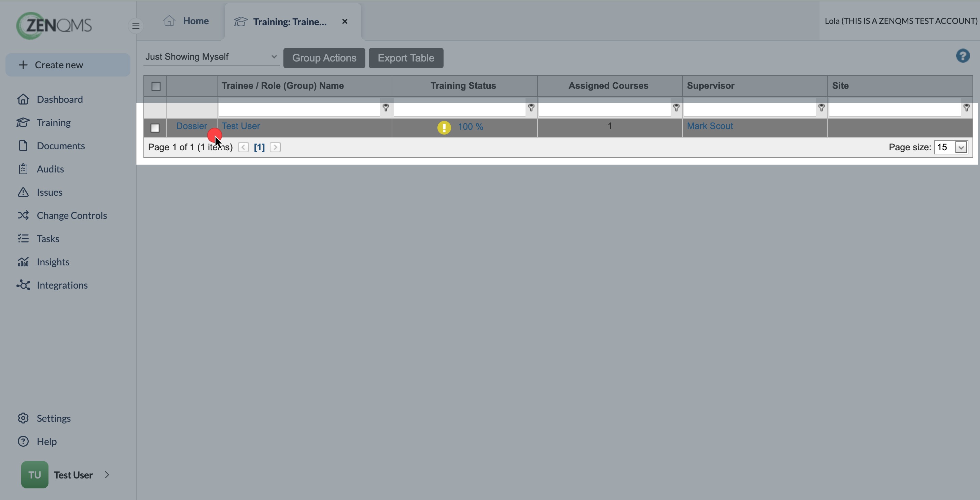Click the assigned courses value 1
Image resolution: width=980 pixels, height=500 pixels.
pyautogui.click(x=610, y=126)
